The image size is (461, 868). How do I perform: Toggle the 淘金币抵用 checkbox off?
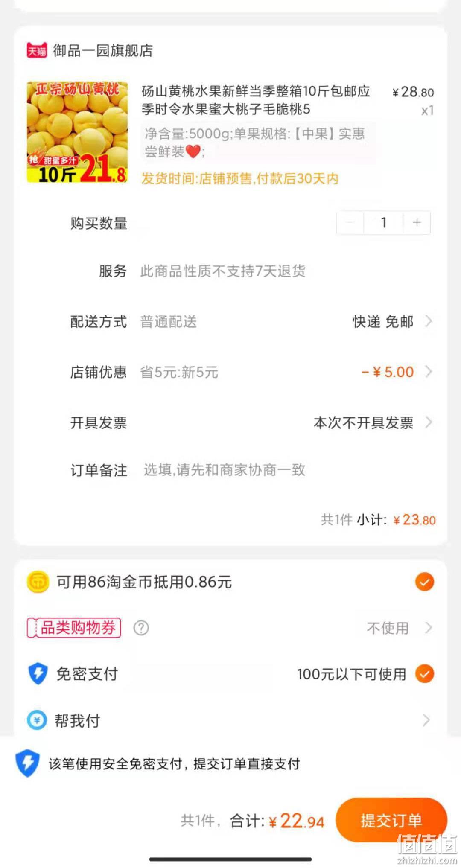tap(424, 582)
